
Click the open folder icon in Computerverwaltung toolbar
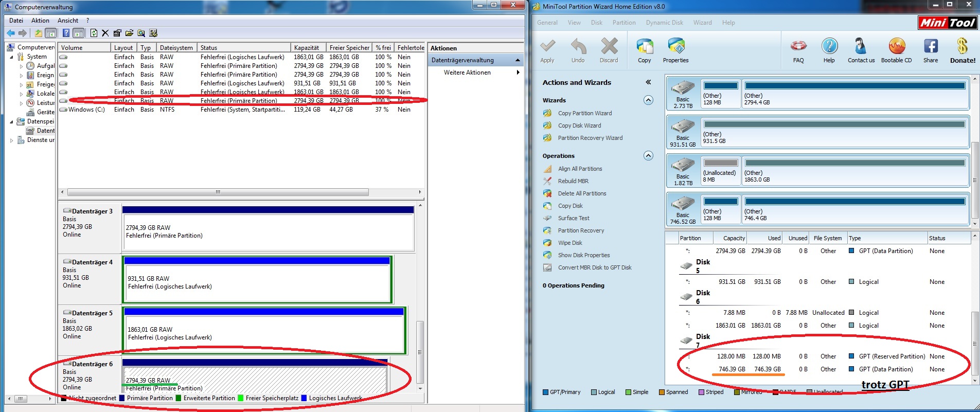click(129, 33)
